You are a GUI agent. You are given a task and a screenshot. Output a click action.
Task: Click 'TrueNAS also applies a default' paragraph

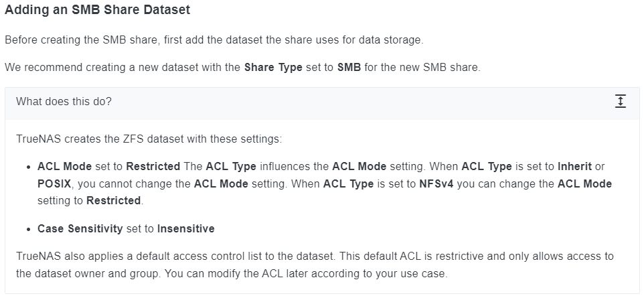pyautogui.click(x=315, y=265)
